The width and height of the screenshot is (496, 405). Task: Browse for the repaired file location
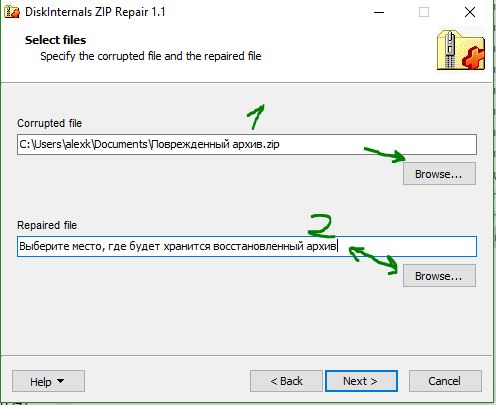tap(439, 276)
